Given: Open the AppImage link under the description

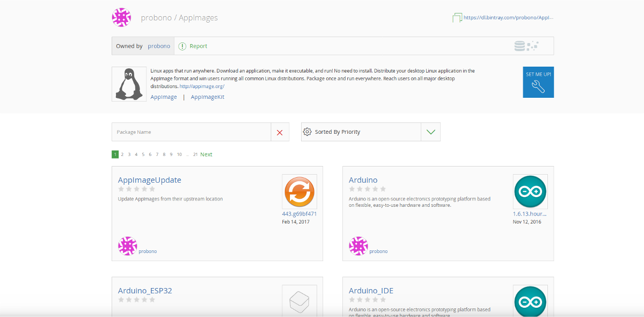Looking at the screenshot, I should coord(164,97).
